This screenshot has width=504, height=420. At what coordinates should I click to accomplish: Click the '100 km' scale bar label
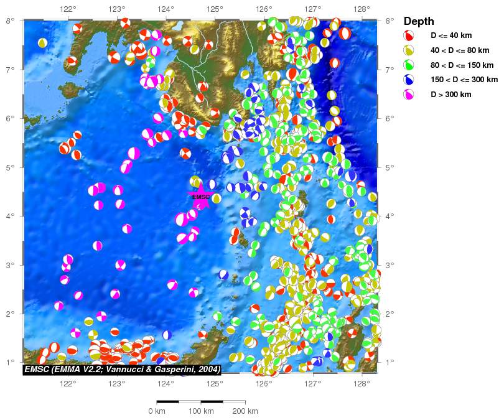[200, 411]
